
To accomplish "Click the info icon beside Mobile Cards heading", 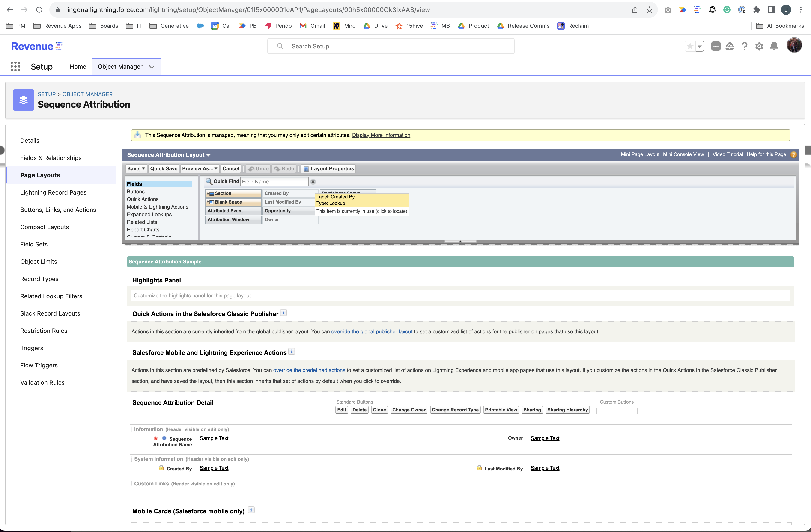I will coord(251,510).
